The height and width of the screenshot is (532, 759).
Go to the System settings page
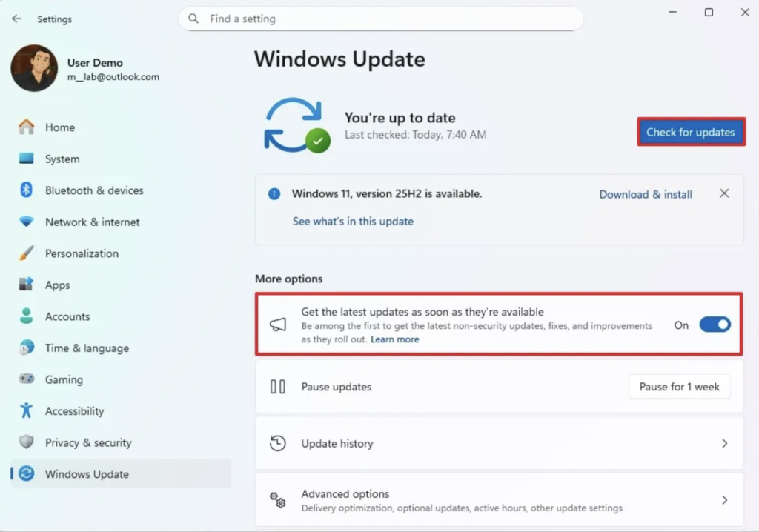(x=62, y=159)
